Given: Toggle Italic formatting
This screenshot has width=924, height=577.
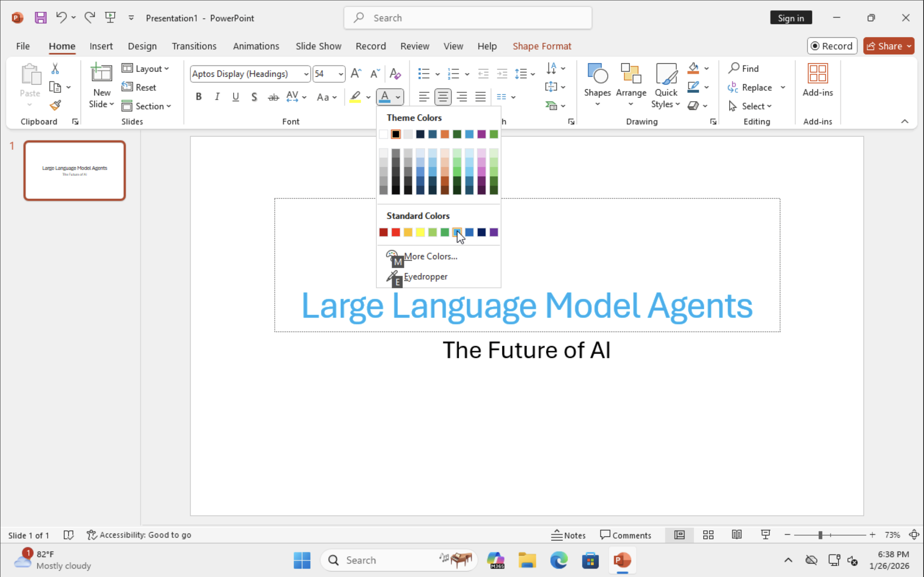Looking at the screenshot, I should [217, 97].
